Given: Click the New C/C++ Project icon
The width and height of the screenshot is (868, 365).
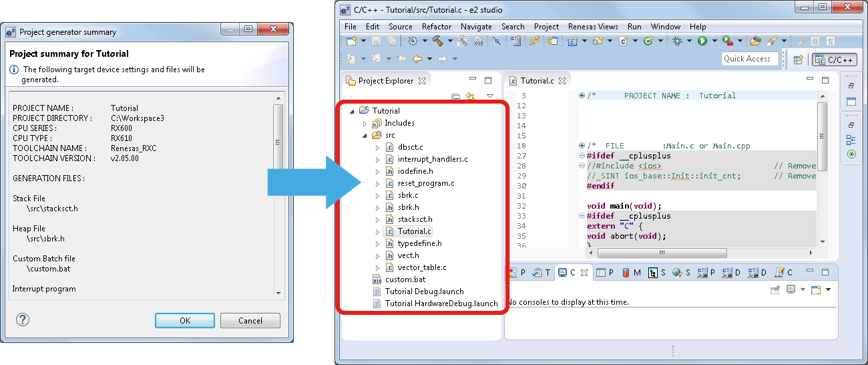Looking at the screenshot, I should [x=573, y=41].
